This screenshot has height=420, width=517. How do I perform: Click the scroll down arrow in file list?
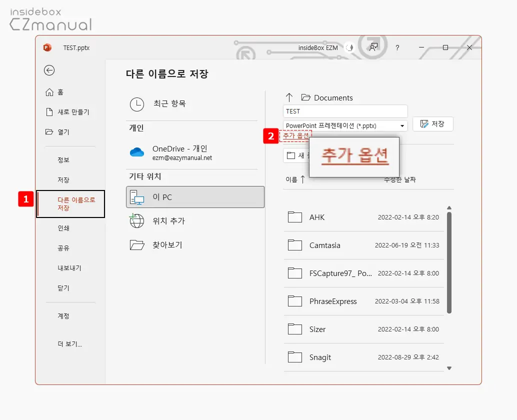click(x=449, y=368)
